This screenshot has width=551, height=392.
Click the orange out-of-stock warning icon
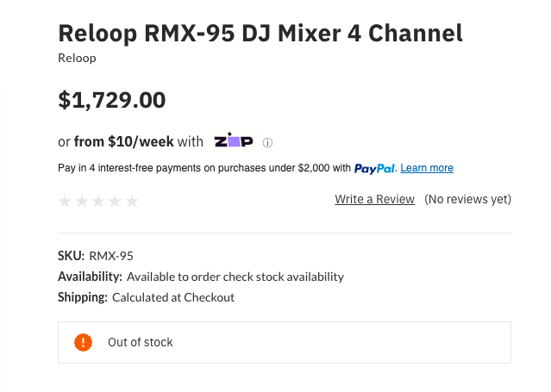tap(84, 342)
